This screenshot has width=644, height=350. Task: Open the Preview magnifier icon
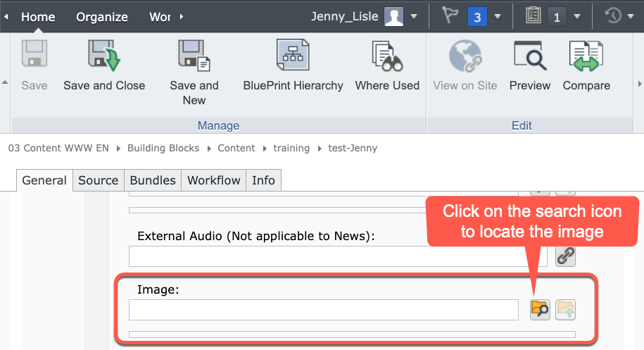(x=530, y=55)
